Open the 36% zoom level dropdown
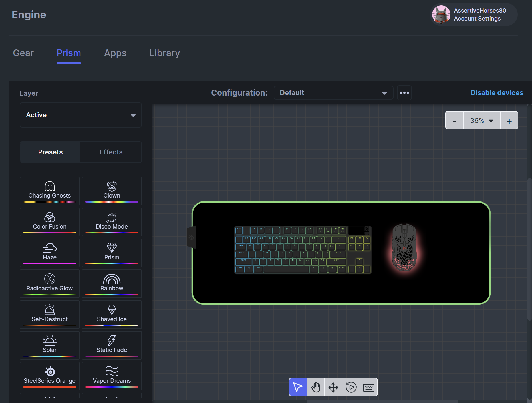The image size is (532, 403). click(x=482, y=120)
